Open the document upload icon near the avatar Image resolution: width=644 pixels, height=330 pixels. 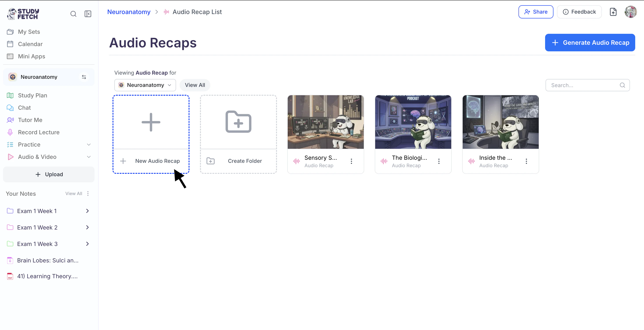(613, 12)
